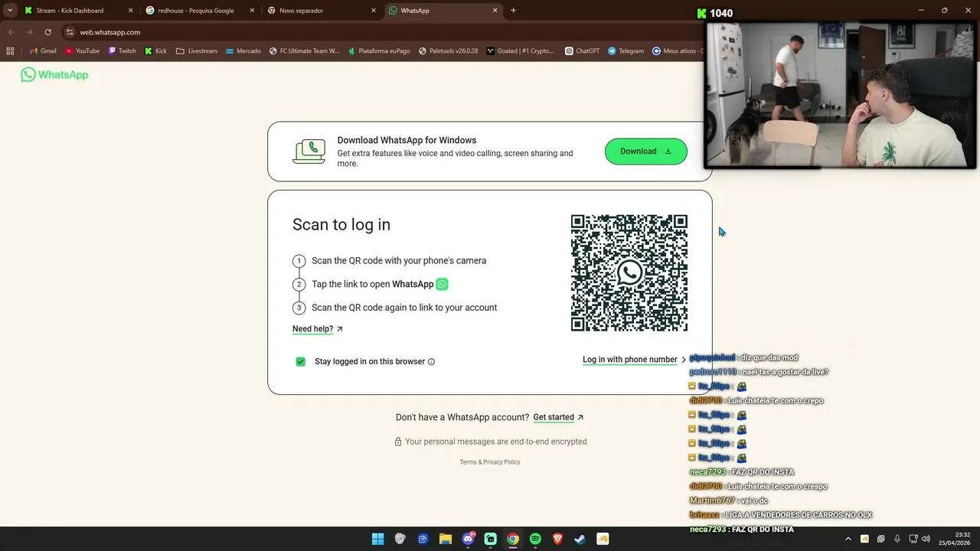The height and width of the screenshot is (551, 980).
Task: Click the microphone tray icon
Action: click(x=897, y=539)
